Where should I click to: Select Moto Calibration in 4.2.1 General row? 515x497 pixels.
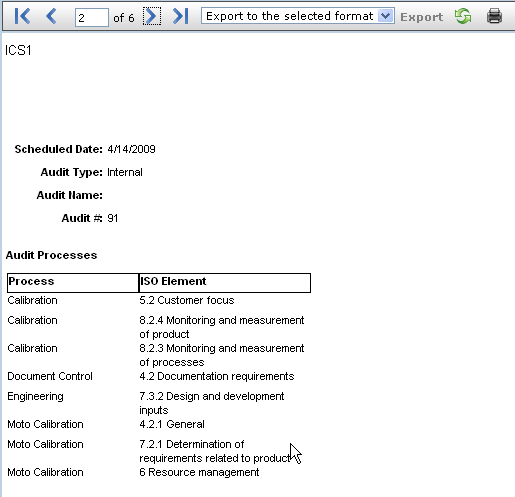coord(45,424)
